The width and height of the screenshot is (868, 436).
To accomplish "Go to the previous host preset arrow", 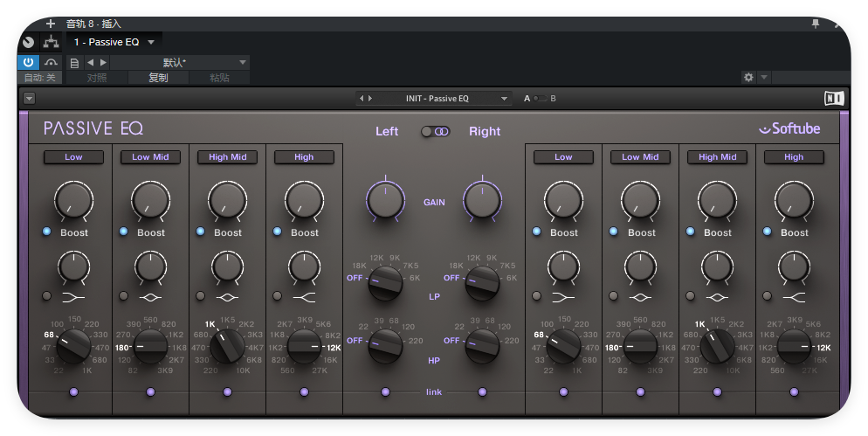I will tap(90, 63).
